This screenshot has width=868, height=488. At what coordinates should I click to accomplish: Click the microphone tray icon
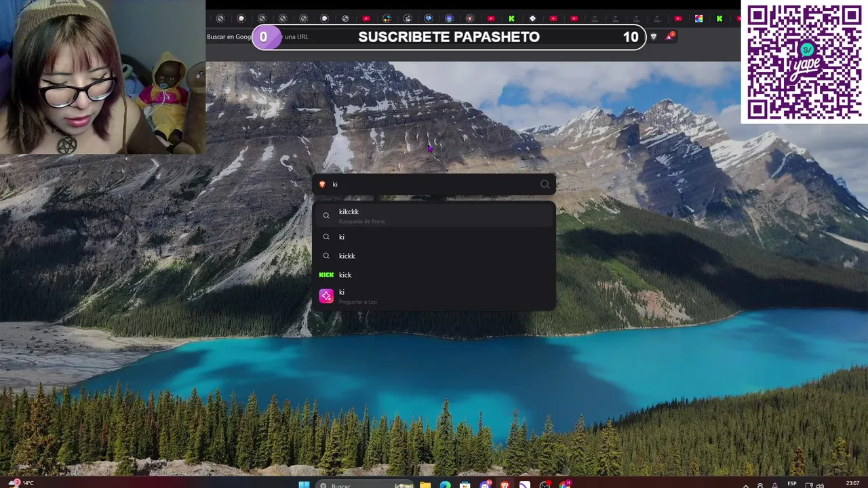(774, 485)
